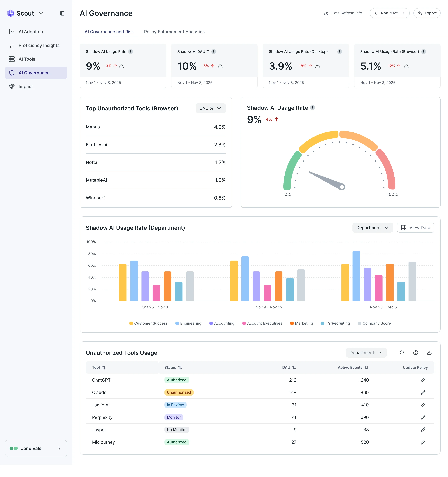Screen dimensions: 448x477
Task: Click the info icon next to Shadow AI DAU %
Action: tap(214, 52)
